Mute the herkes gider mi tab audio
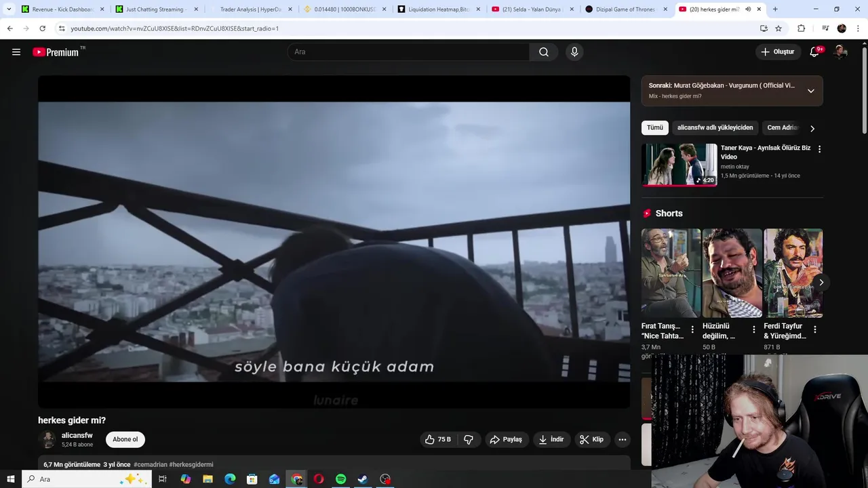868x488 pixels. pyautogui.click(x=748, y=9)
